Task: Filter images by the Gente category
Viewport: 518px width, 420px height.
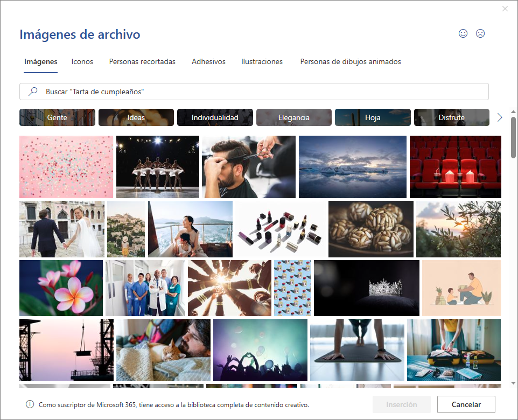Action: point(57,117)
